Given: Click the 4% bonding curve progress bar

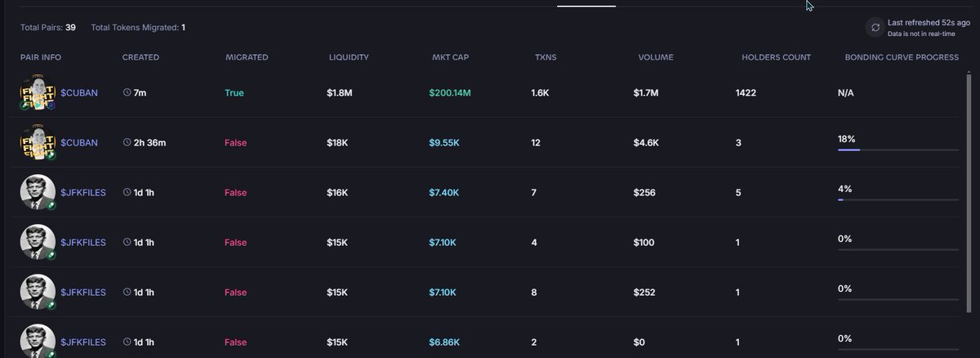Looking at the screenshot, I should pos(898,199).
